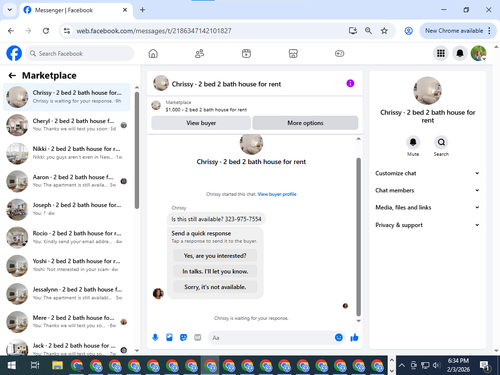Choose a sticker from the sticker icon
The height and width of the screenshot is (375, 500).
tap(183, 338)
